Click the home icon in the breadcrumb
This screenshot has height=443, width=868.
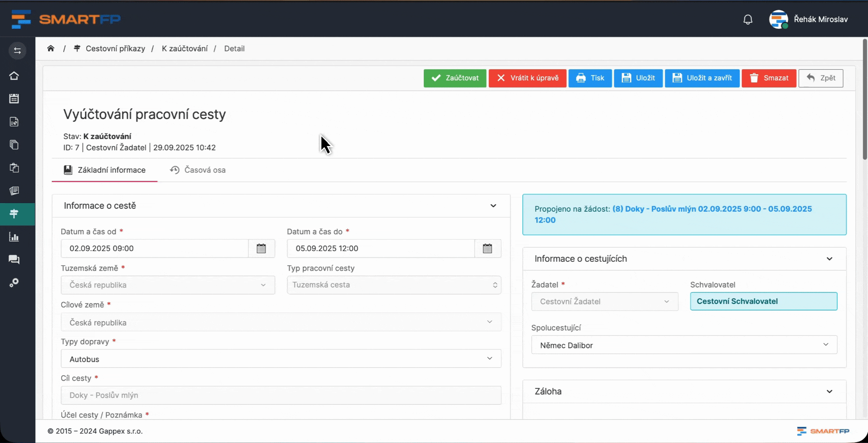pyautogui.click(x=51, y=48)
